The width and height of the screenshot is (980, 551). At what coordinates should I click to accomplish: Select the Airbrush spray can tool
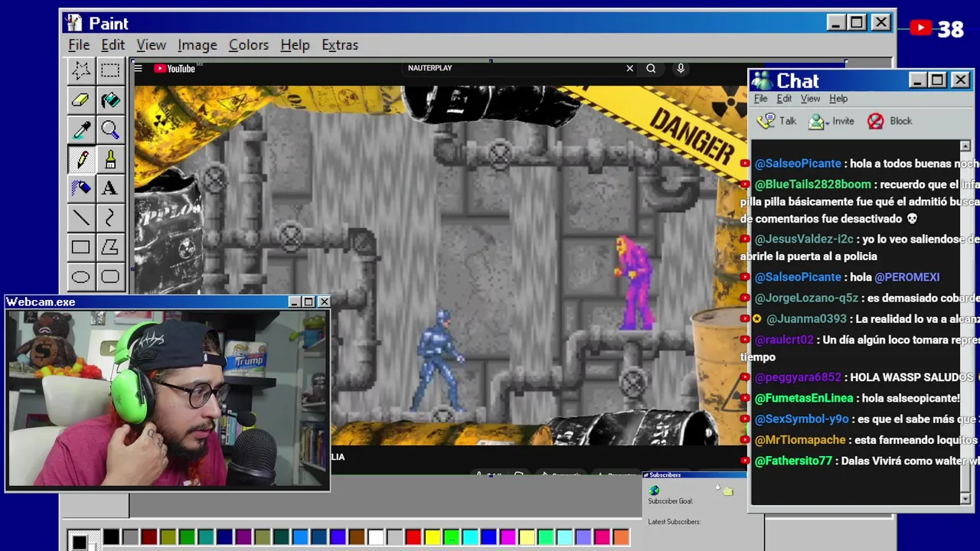[81, 188]
